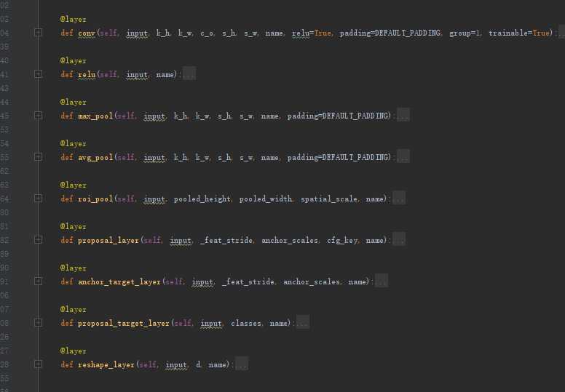The width and height of the screenshot is (565, 392).
Task: Unfold max_pool function using gutter toggle
Action: pos(38,115)
